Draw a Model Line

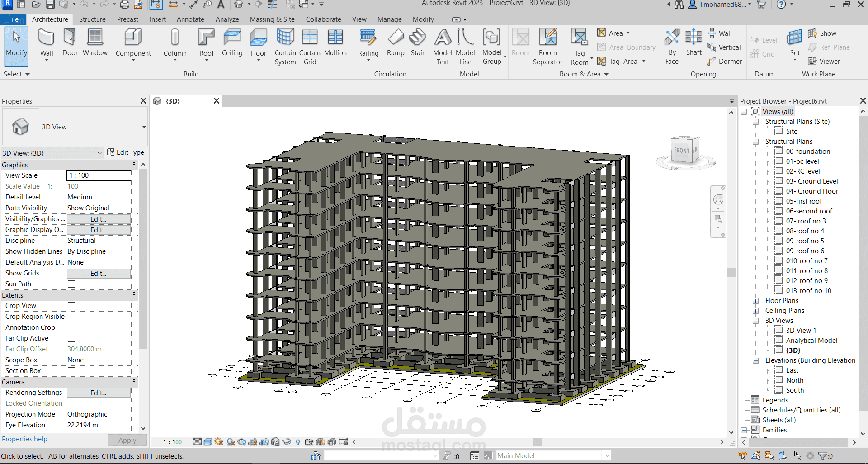[465, 47]
